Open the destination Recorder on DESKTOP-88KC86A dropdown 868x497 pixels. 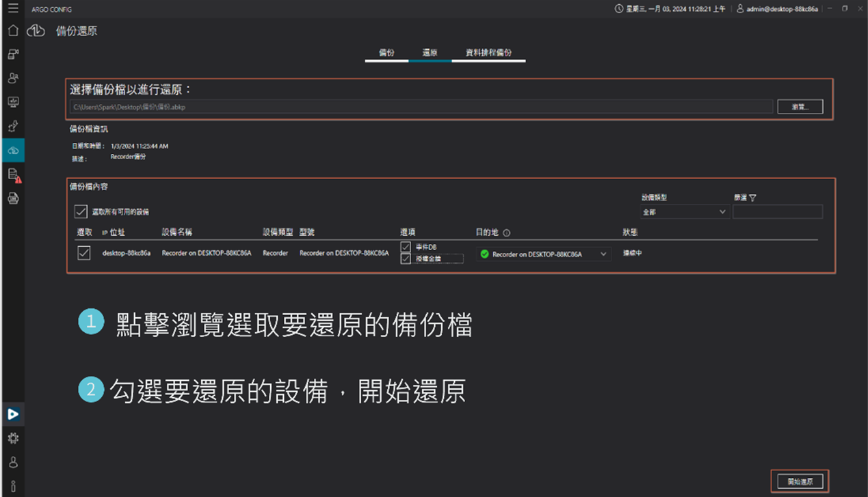(544, 254)
